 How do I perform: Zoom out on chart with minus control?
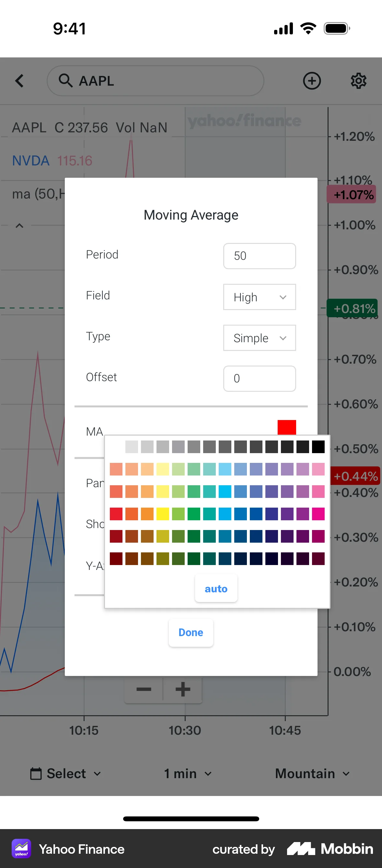pos(144,689)
